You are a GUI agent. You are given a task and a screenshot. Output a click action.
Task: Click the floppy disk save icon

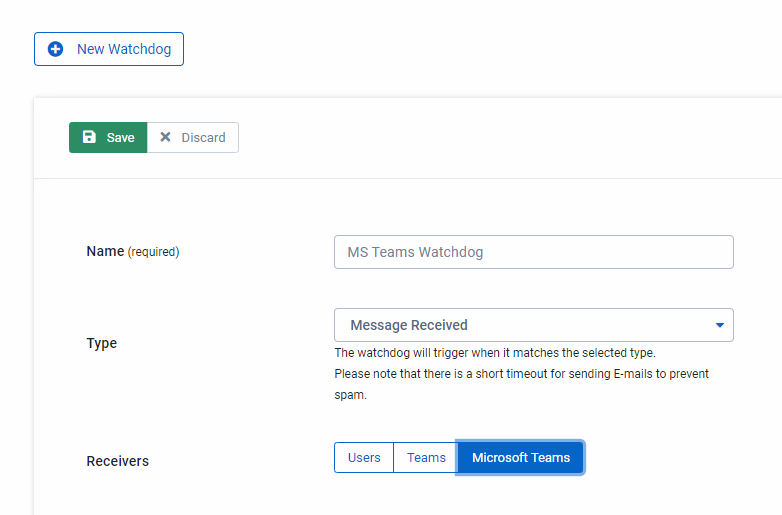tap(89, 137)
